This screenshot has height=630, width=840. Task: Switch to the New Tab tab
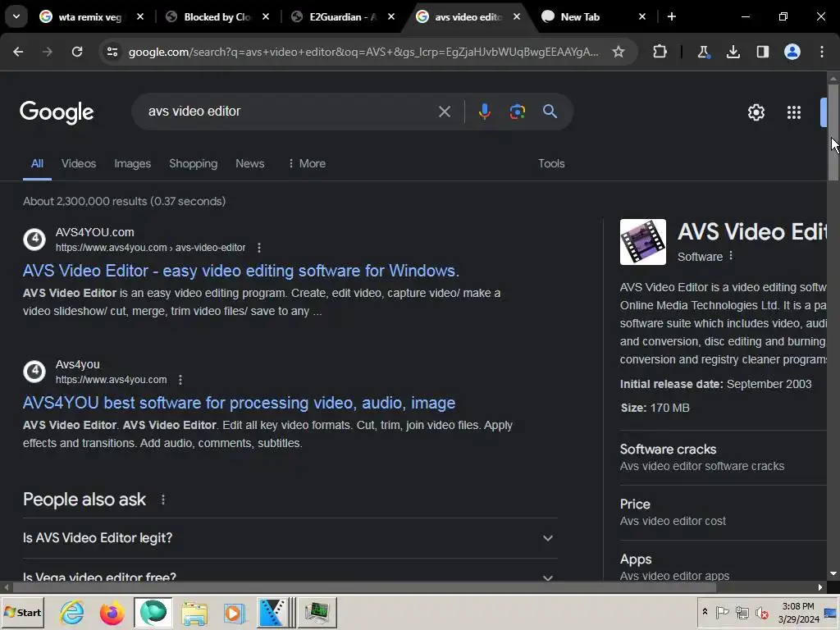tap(580, 17)
